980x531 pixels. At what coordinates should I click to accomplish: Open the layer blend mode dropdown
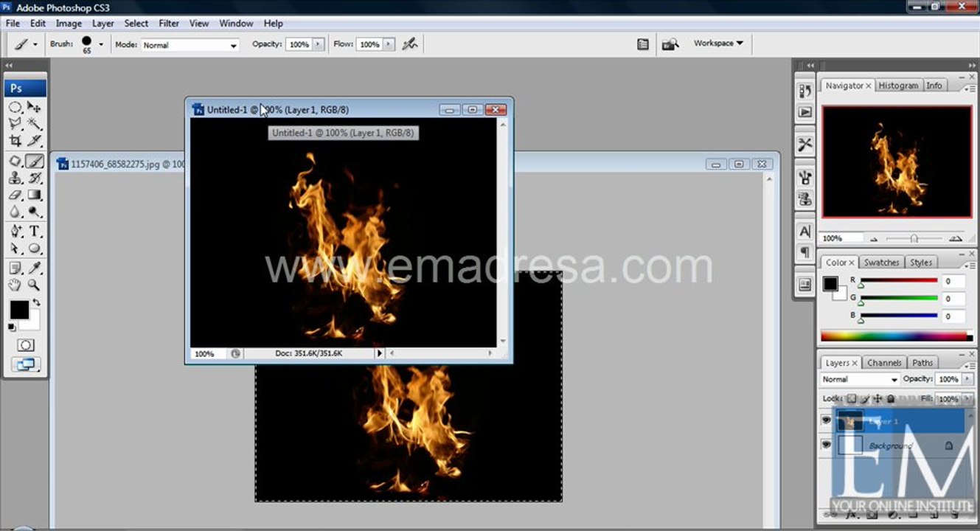click(x=859, y=379)
